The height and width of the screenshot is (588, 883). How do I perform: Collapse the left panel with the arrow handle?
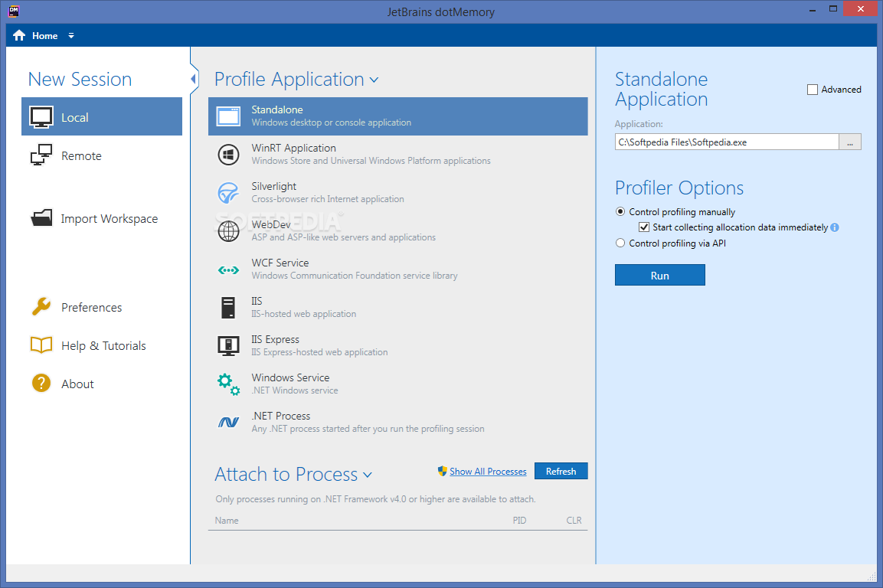coord(193,79)
